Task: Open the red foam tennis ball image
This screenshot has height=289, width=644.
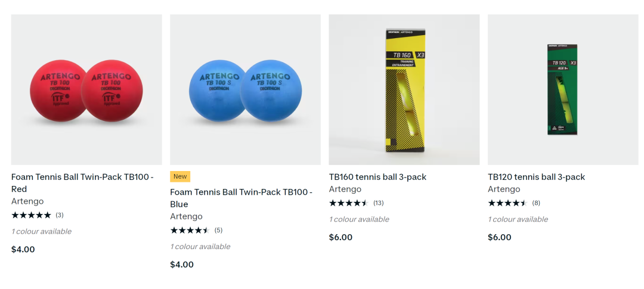Action: (86, 89)
